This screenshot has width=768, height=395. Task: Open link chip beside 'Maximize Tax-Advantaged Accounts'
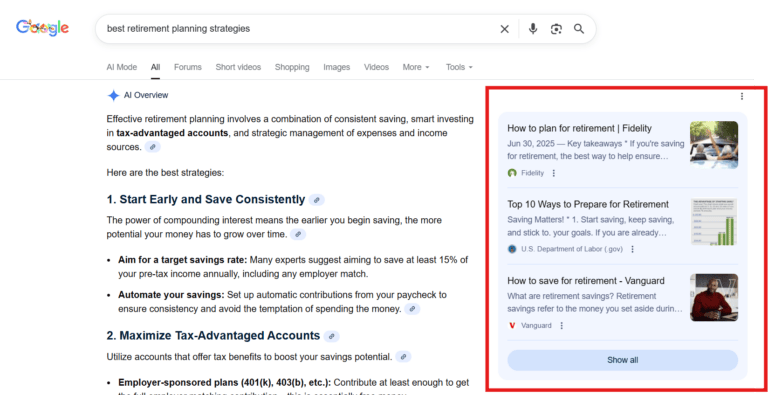point(332,336)
